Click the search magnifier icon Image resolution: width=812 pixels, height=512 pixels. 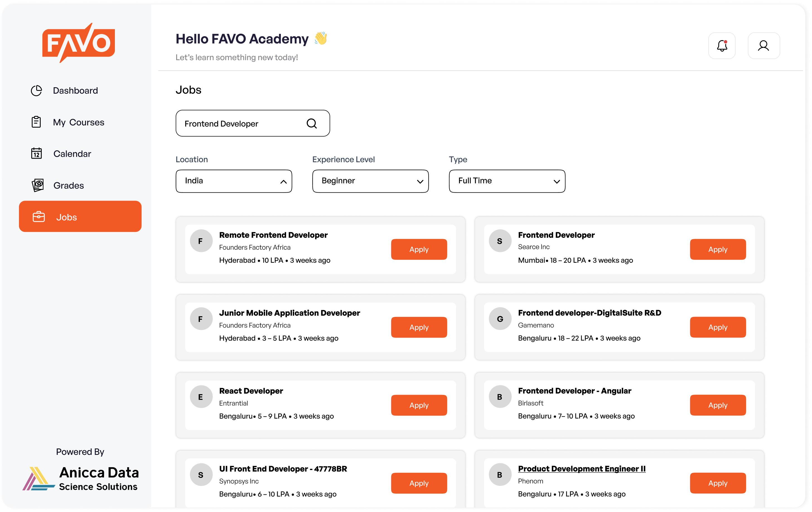click(311, 124)
